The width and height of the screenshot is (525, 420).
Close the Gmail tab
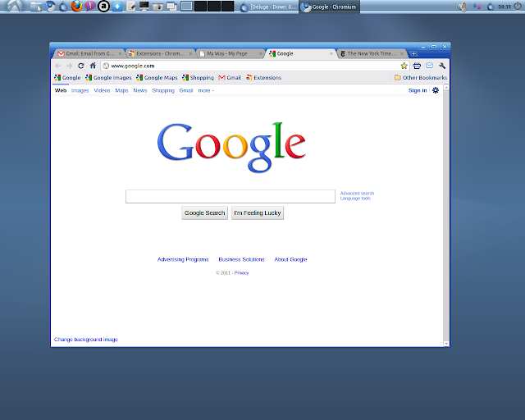point(120,53)
